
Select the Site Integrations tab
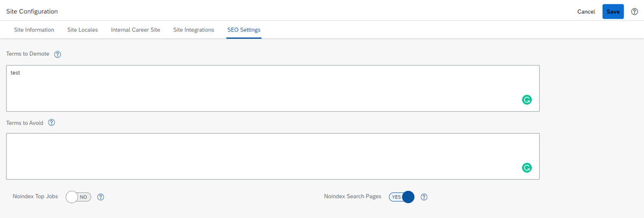pyautogui.click(x=193, y=30)
